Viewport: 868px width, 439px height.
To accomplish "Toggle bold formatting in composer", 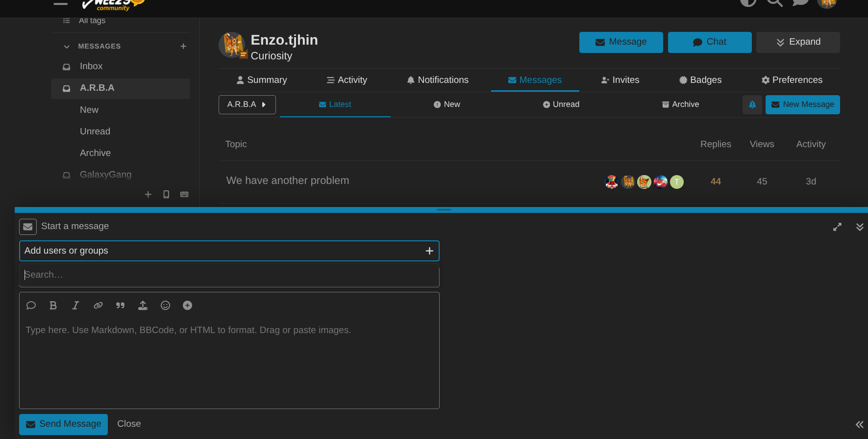I will click(53, 306).
